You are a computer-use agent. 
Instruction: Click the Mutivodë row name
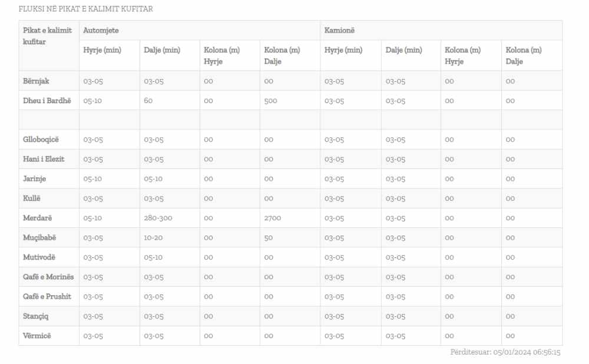click(x=39, y=257)
